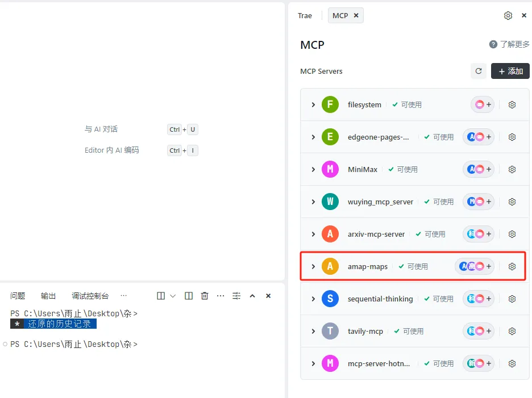Viewport: 532px width, 398px height.
Task: Open the trash icon to clear terminal
Action: pyautogui.click(x=204, y=295)
